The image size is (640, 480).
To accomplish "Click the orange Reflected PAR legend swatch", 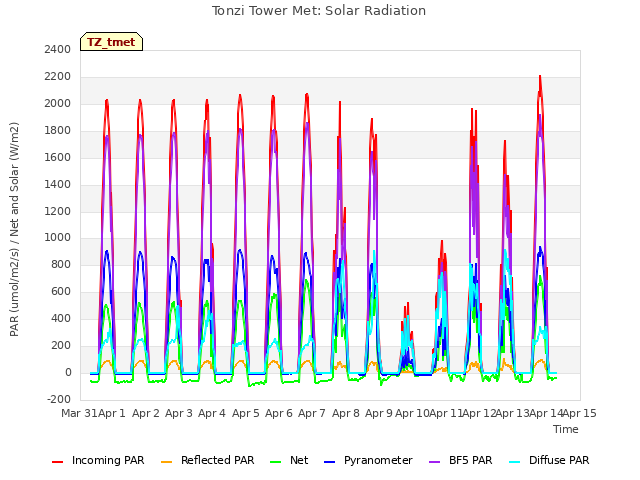I will pyautogui.click(x=167, y=462).
